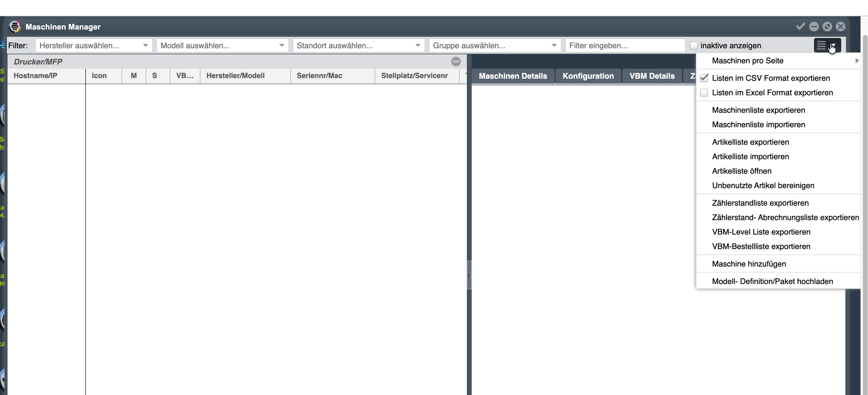Click the Filter eingeben text field
This screenshot has width=868, height=395.
coord(625,45)
